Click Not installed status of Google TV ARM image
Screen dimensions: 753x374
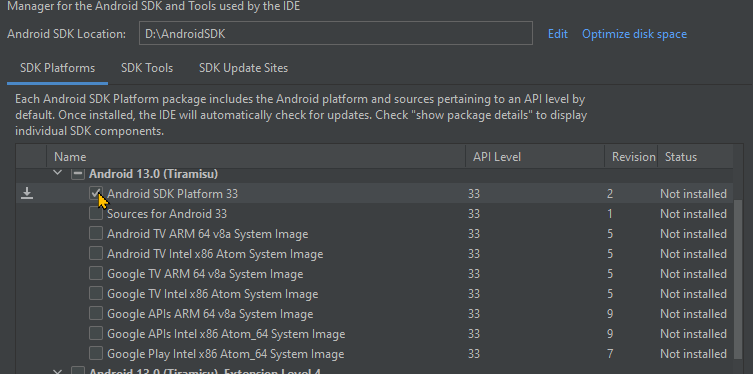click(693, 274)
